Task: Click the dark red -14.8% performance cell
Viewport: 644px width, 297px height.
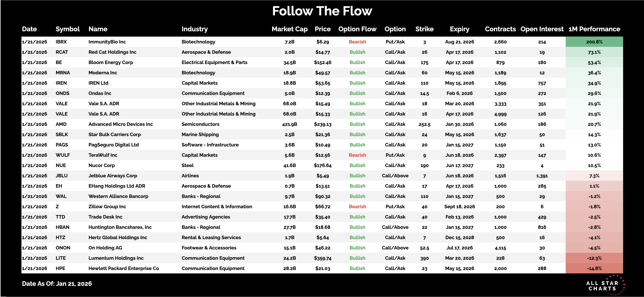Action: 594,268
